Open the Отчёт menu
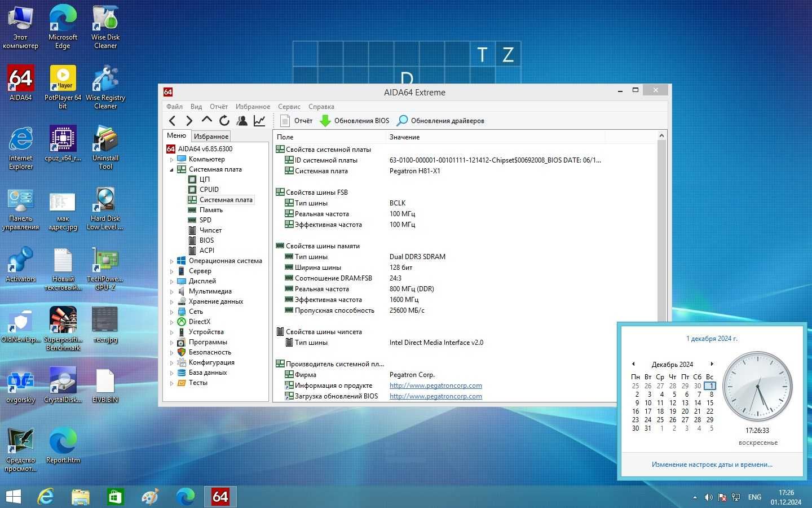 [219, 106]
